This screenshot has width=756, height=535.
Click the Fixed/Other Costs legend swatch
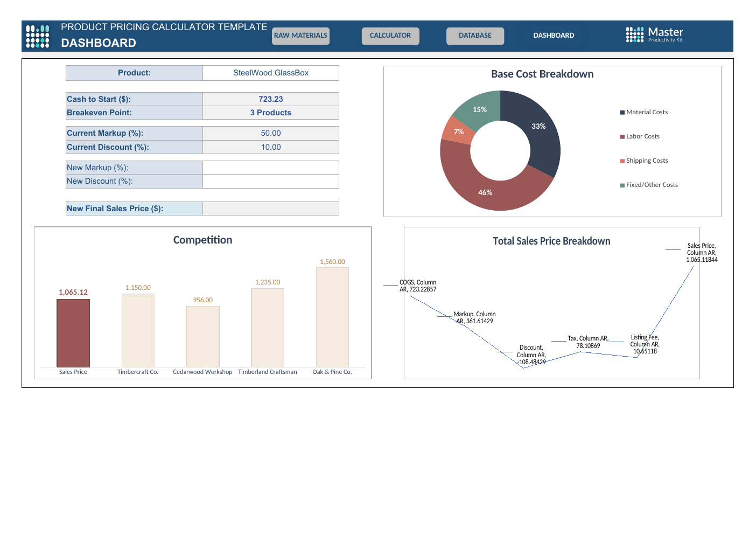click(x=622, y=185)
